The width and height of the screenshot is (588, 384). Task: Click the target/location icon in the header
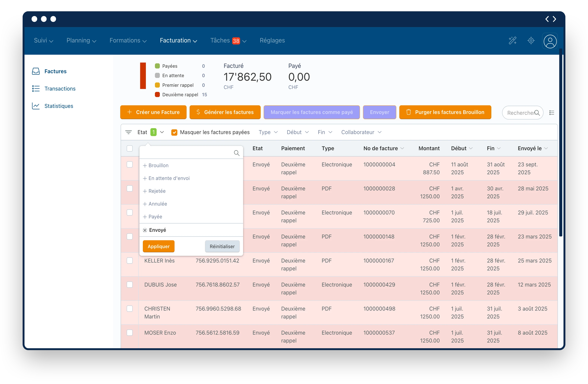point(531,40)
